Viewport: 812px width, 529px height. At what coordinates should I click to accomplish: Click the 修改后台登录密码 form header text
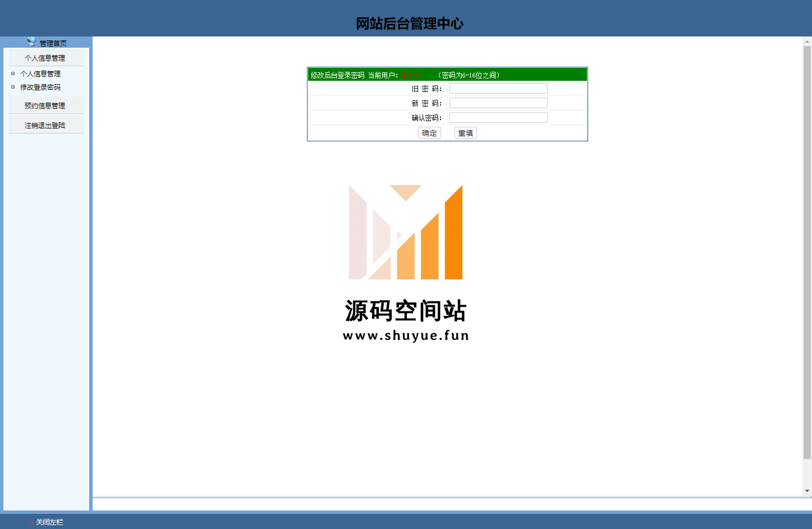pyautogui.click(x=338, y=75)
